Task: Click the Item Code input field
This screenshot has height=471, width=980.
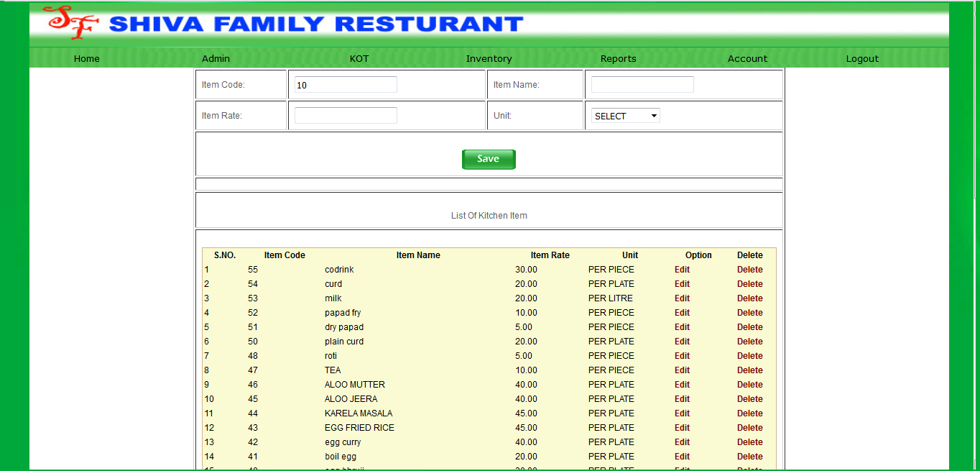Action: click(x=346, y=85)
